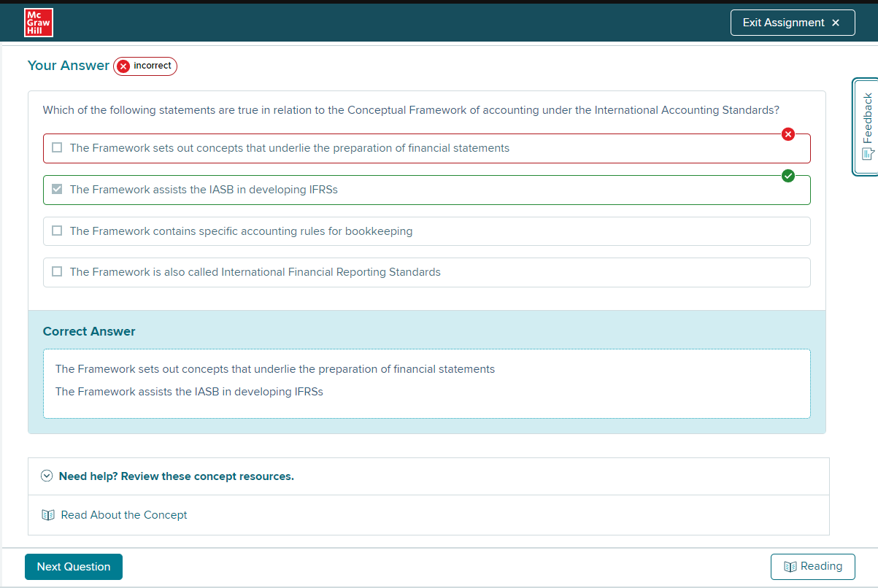The width and height of the screenshot is (878, 588).
Task: Select correct answer line about IASB developing IFRSs
Action: [x=189, y=392]
